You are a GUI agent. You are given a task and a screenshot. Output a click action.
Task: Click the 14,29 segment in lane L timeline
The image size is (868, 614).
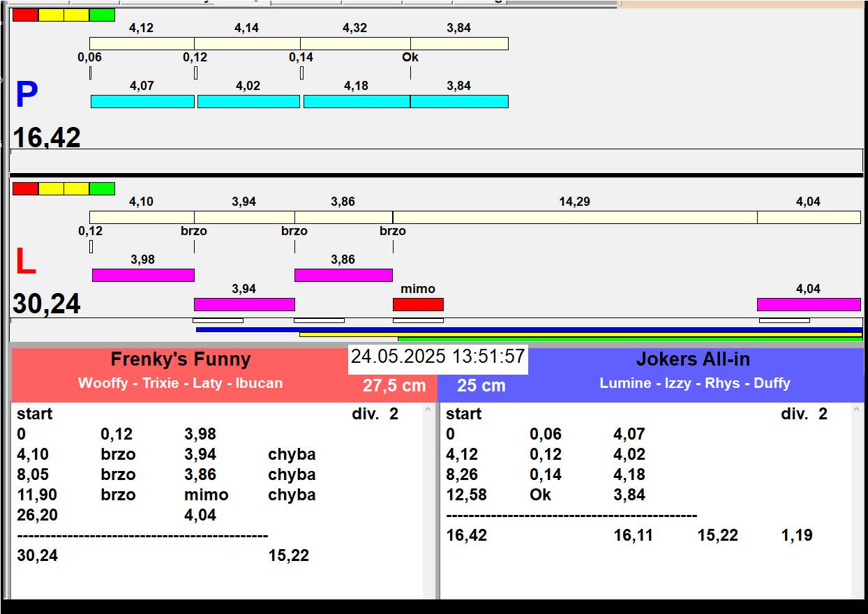click(x=574, y=218)
